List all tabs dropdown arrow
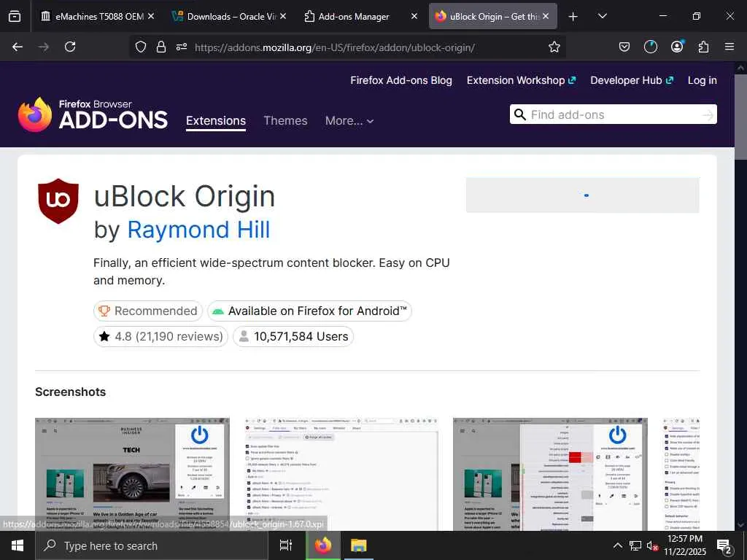The width and height of the screenshot is (747, 560). [602, 16]
